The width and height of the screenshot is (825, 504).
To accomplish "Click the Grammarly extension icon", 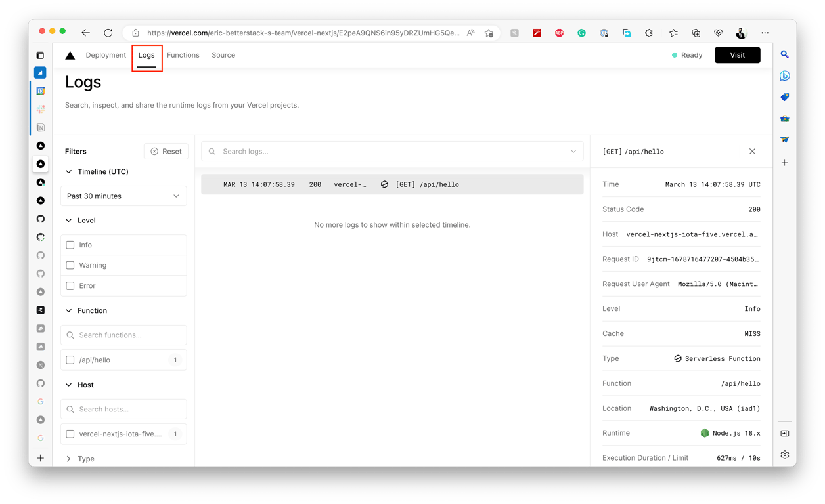I will pos(581,33).
